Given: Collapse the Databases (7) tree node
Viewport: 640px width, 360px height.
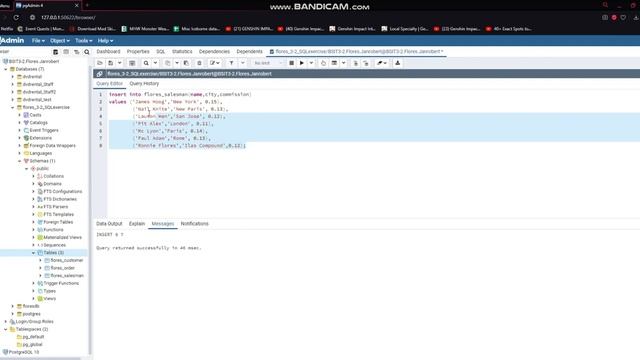Looking at the screenshot, I should pos(6,69).
